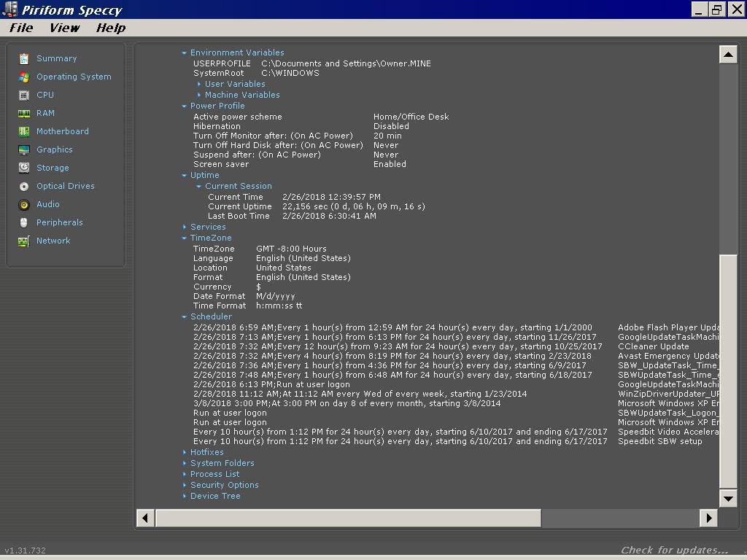Click the Speccy title bar app icon
Screen dimensions: 747x560
pyautogui.click(x=9, y=9)
